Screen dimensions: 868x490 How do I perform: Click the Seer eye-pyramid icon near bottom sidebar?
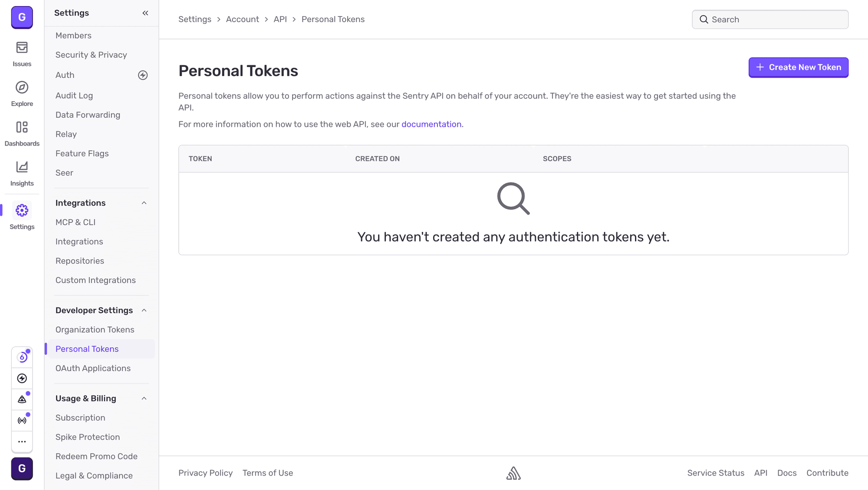point(22,399)
